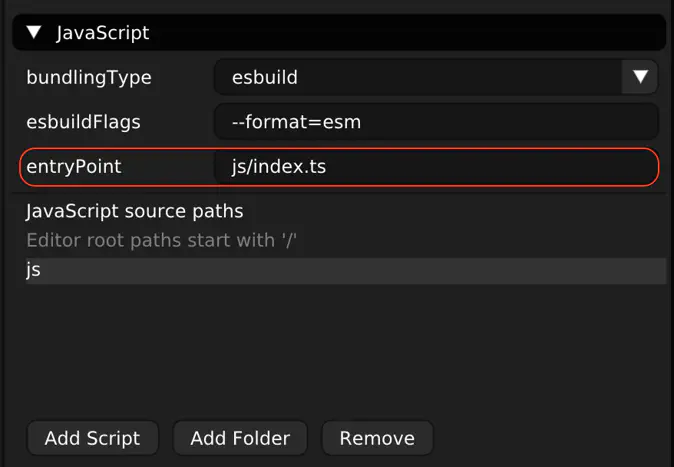Click the esbuildFlags property label
Image resolution: width=674 pixels, height=467 pixels.
(x=83, y=122)
